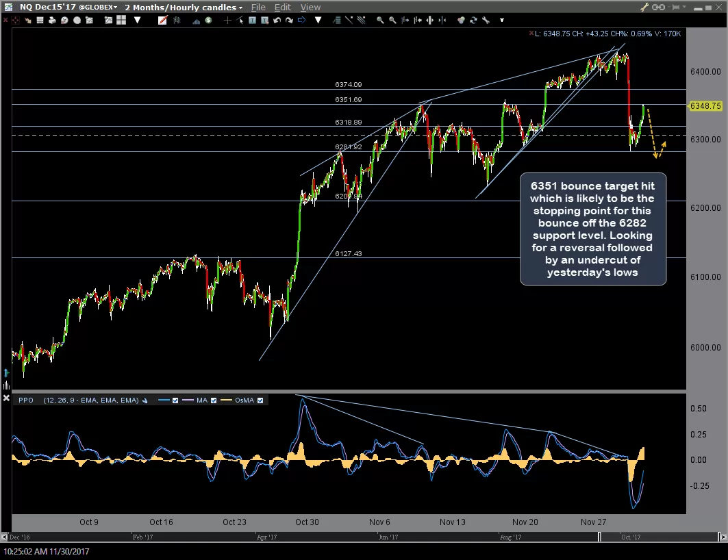Click the redo arrow icon

click(289, 20)
